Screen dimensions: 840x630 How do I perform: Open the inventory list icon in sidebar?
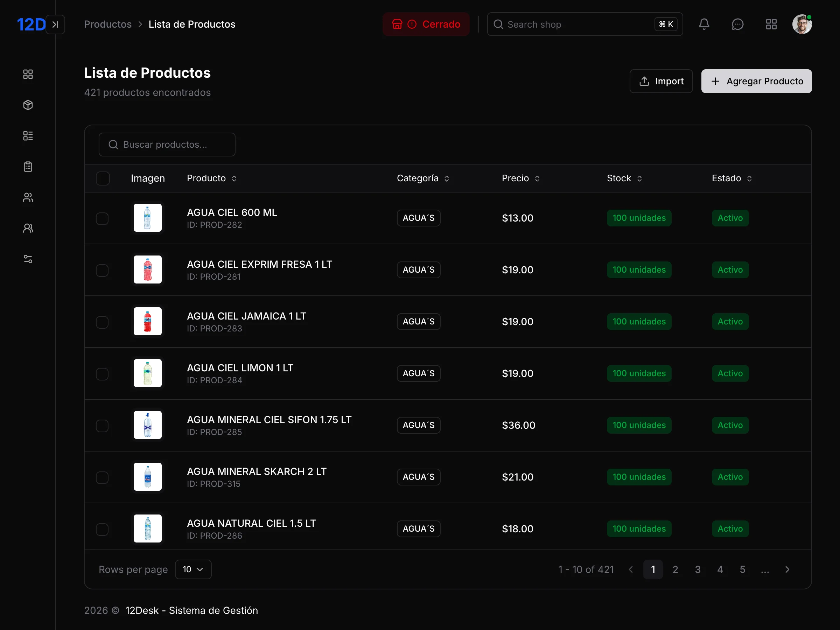[x=28, y=135]
